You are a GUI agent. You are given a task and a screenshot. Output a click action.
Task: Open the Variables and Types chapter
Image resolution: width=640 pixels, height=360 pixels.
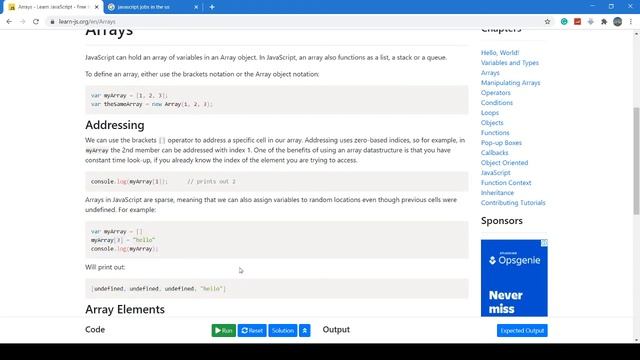[x=510, y=63]
